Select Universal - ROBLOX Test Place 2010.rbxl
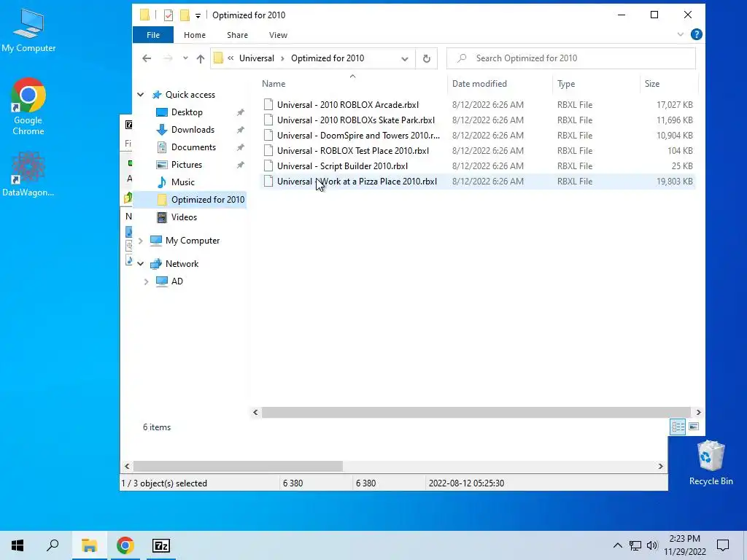This screenshot has height=560, width=747. [x=353, y=150]
